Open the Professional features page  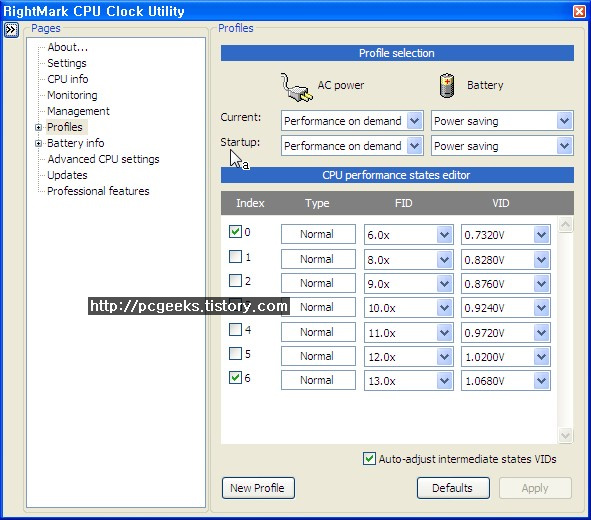coord(98,191)
